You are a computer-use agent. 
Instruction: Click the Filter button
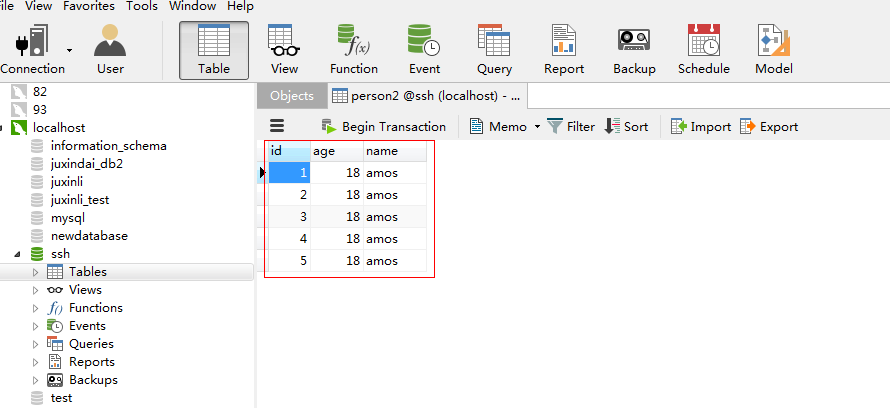point(570,127)
